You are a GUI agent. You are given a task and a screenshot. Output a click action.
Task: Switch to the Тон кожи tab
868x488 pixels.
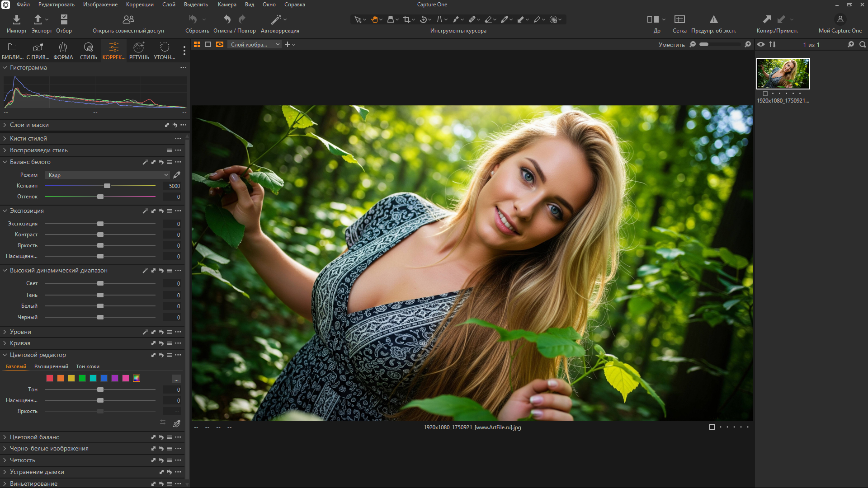(x=88, y=366)
